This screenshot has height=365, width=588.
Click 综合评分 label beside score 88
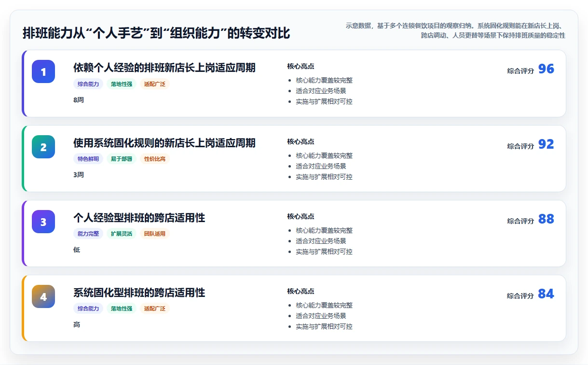click(520, 221)
